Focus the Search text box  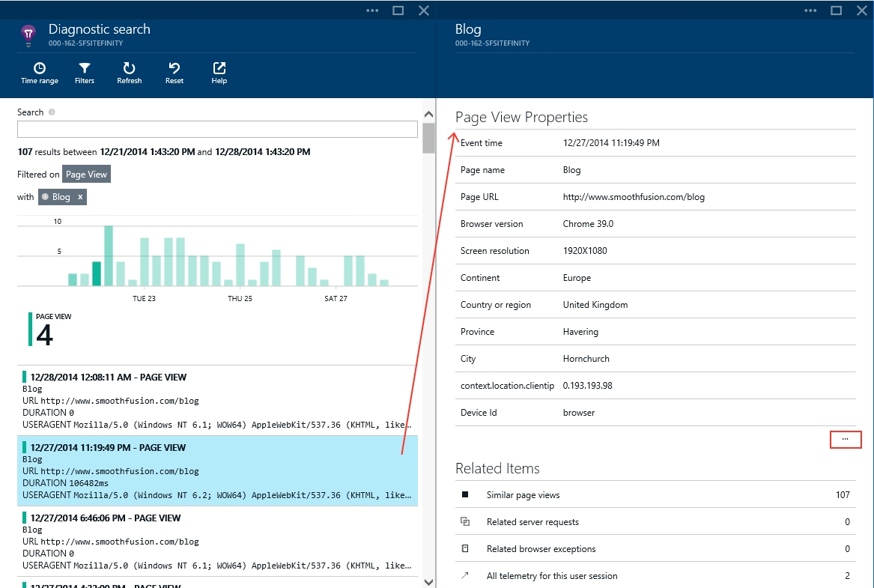tap(217, 130)
